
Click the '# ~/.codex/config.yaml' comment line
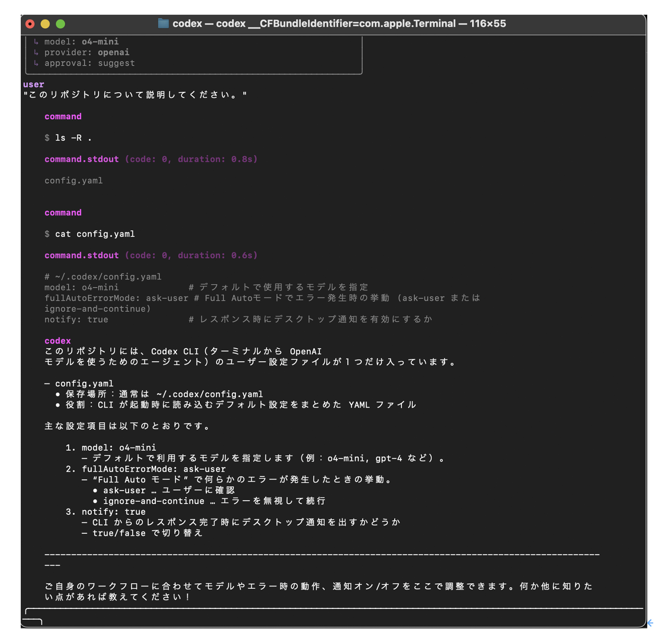[x=103, y=277]
